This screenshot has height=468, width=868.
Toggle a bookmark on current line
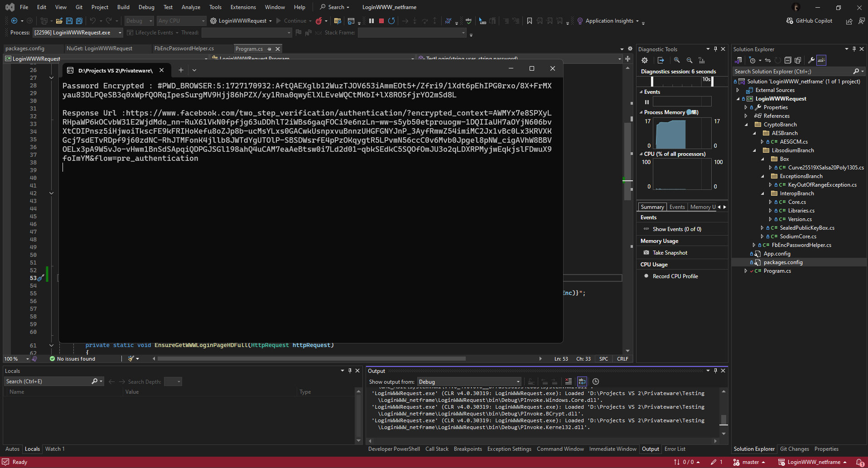click(x=530, y=21)
